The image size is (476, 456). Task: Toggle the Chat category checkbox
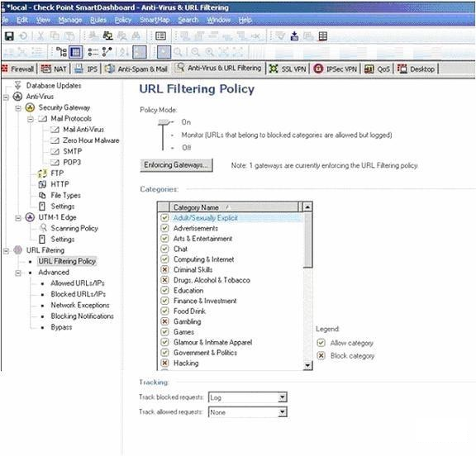coord(164,249)
